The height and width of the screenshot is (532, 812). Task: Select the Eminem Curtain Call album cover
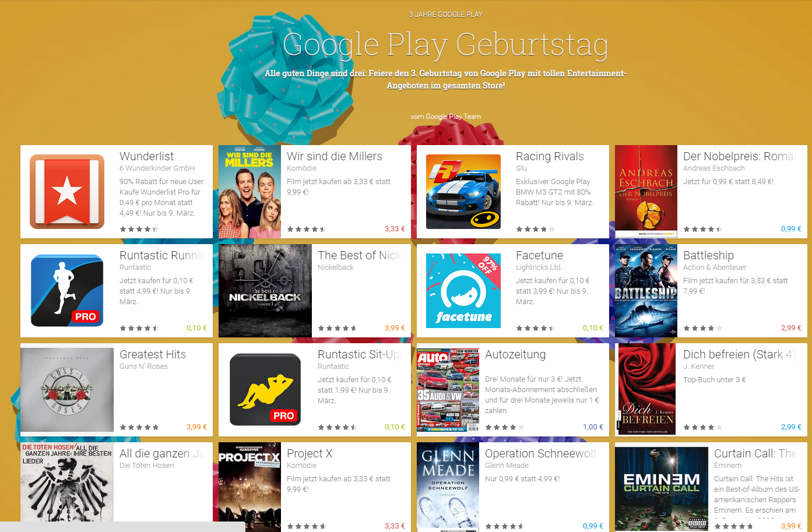pyautogui.click(x=662, y=488)
